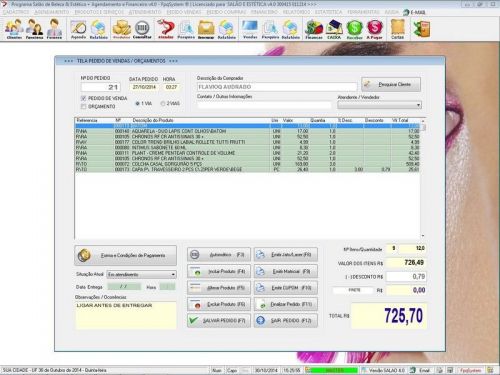Screen dimensions: 500x375
Task: Select row AQUARELA - DUO LAPIS
Action: 247,131
